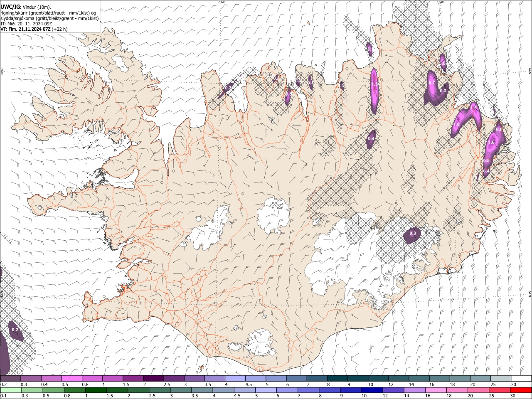Pick lower legend swatch between 16 and 18
This screenshot has height=399, width=532.
pos(435,390)
